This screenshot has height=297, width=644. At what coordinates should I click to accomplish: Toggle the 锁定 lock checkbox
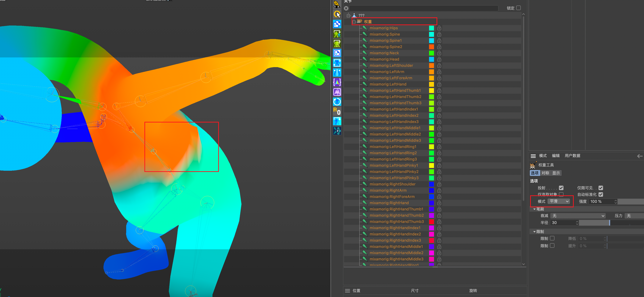point(518,8)
